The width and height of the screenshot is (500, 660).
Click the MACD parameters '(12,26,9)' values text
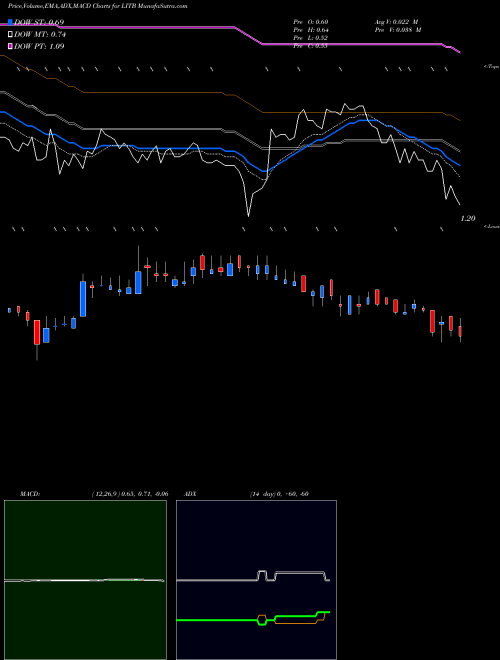(x=130, y=494)
